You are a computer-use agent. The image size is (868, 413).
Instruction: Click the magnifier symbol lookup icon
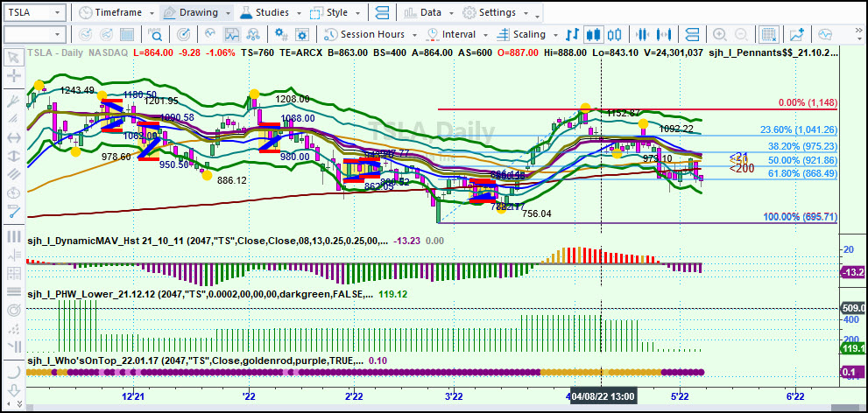coord(156,34)
